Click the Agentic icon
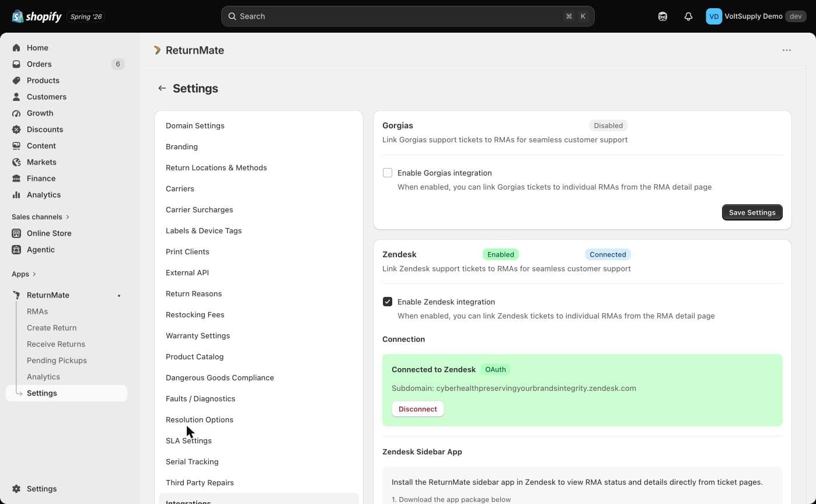This screenshot has width=816, height=504. click(x=16, y=250)
